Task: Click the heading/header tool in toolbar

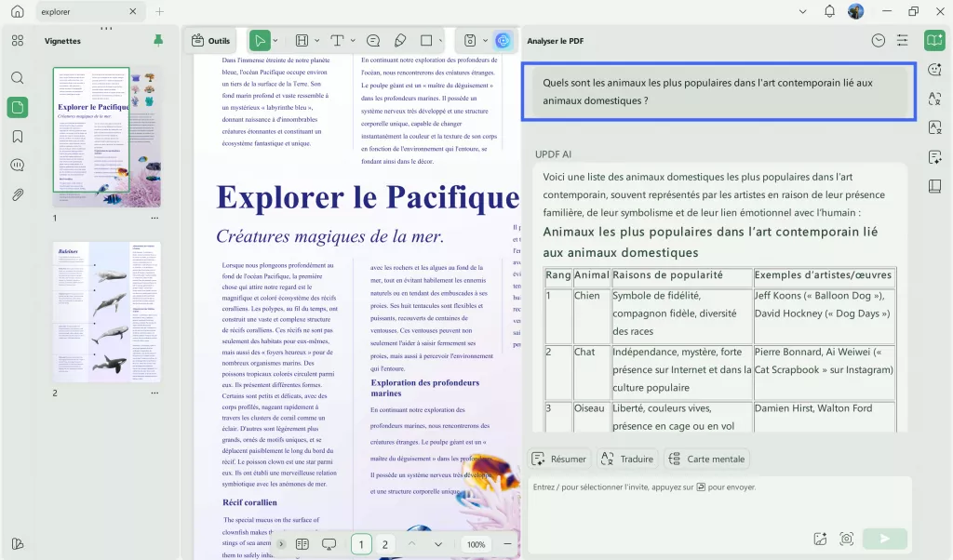Action: click(302, 40)
